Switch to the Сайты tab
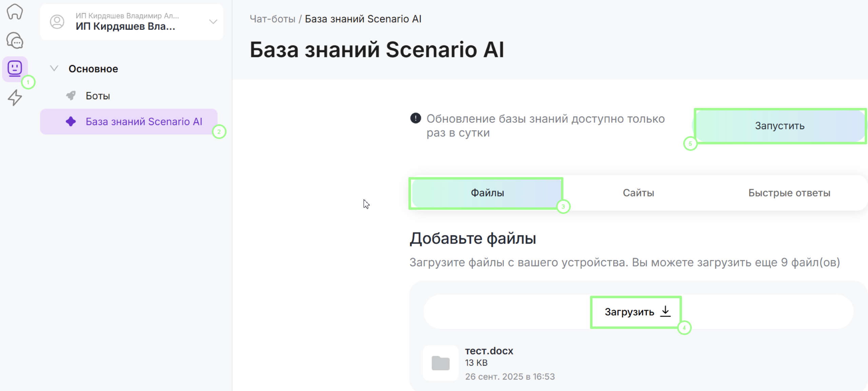The height and width of the screenshot is (391, 868). coord(638,193)
